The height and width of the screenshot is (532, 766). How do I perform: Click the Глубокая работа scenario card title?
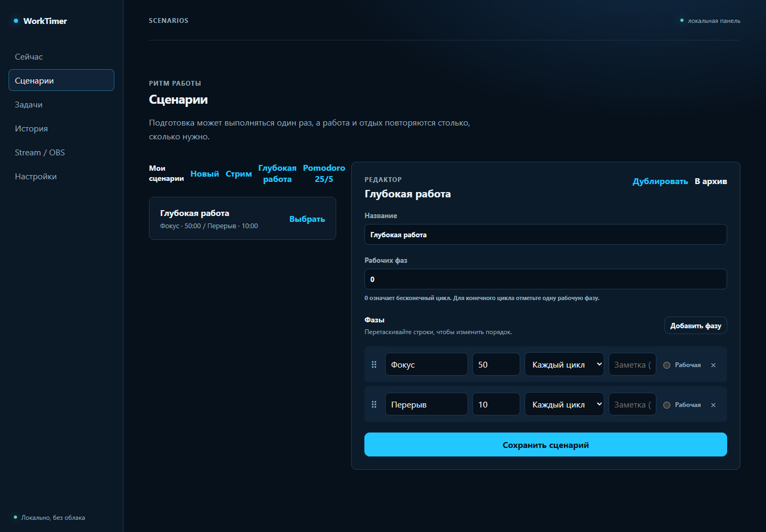click(195, 213)
